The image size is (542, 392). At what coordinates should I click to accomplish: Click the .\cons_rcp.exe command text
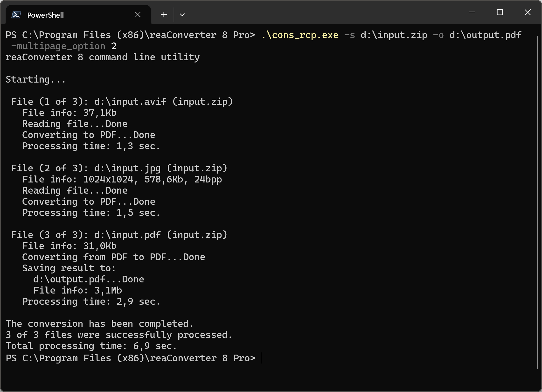pos(300,35)
